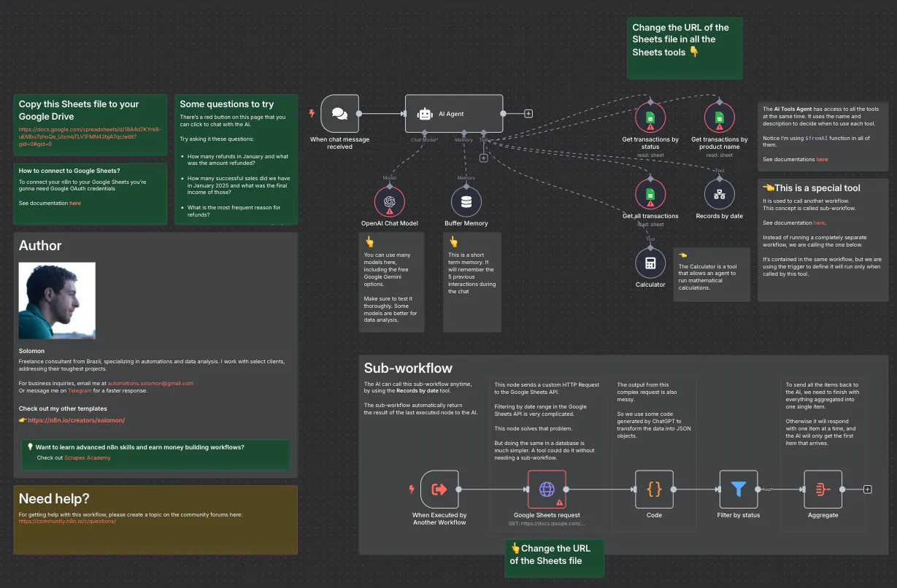Open the Records by date tool node
Viewport: 897px width, 588px height.
click(720, 195)
